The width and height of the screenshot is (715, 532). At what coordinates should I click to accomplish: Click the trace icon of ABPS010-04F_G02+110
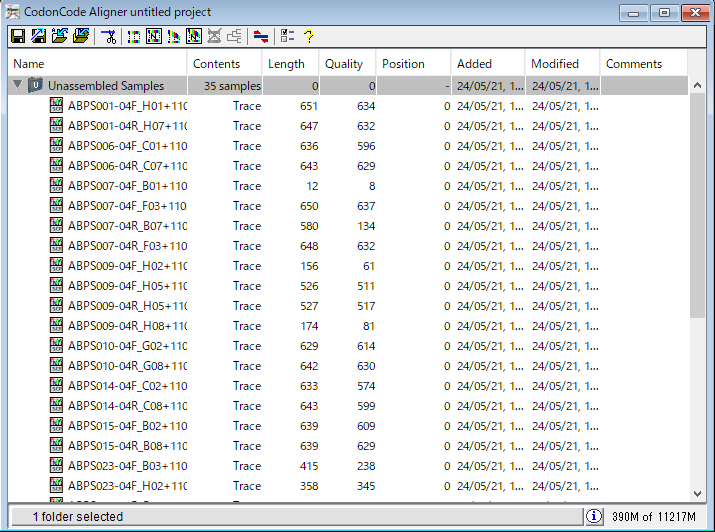[x=57, y=346]
